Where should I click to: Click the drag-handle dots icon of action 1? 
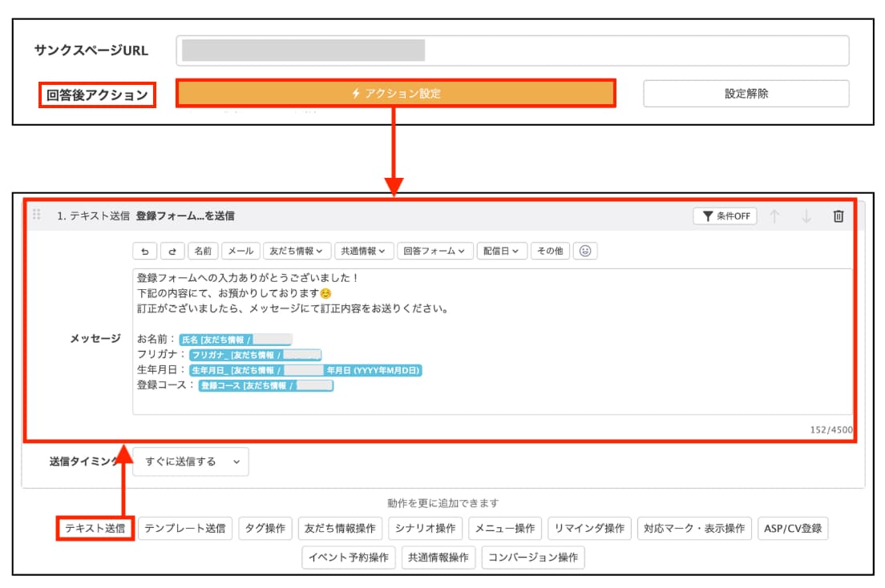pos(34,213)
